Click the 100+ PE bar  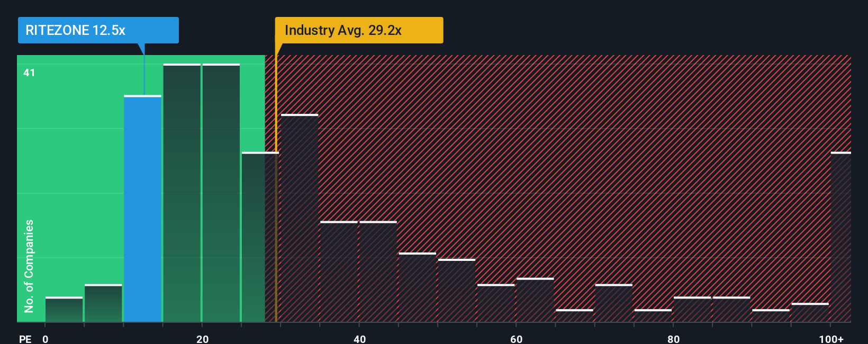click(841, 237)
